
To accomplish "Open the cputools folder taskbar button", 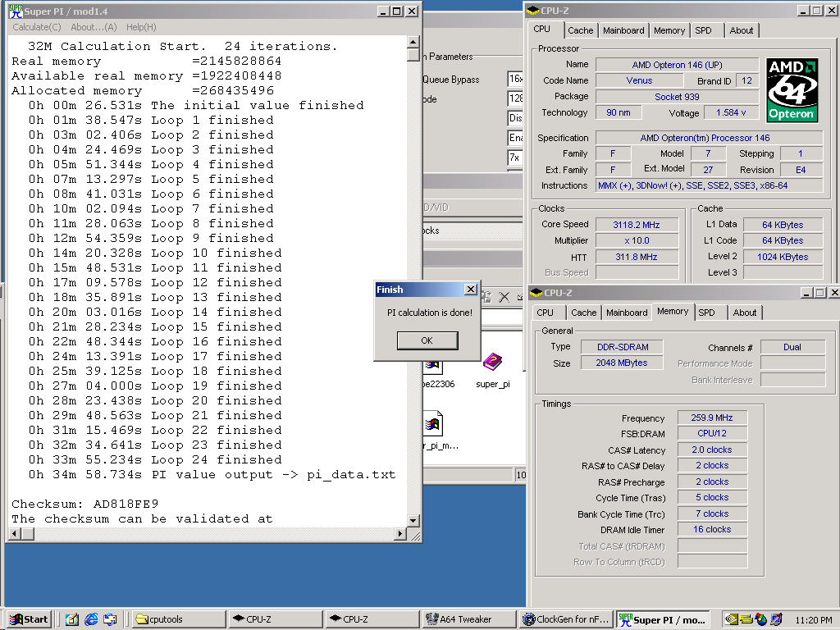I will [179, 619].
